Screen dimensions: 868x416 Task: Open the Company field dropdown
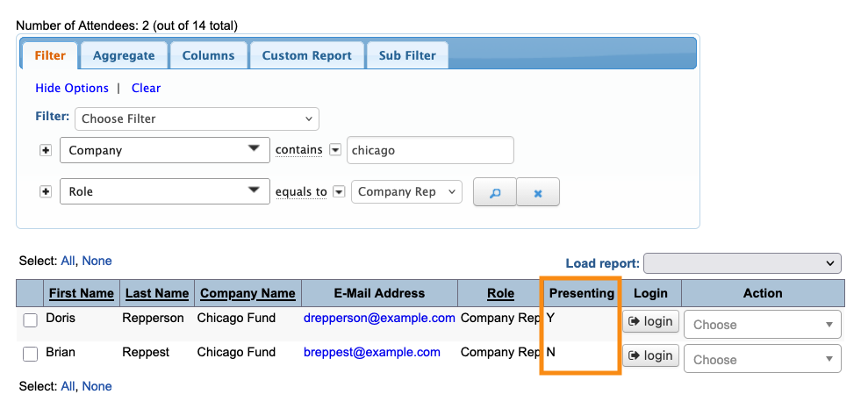point(165,150)
